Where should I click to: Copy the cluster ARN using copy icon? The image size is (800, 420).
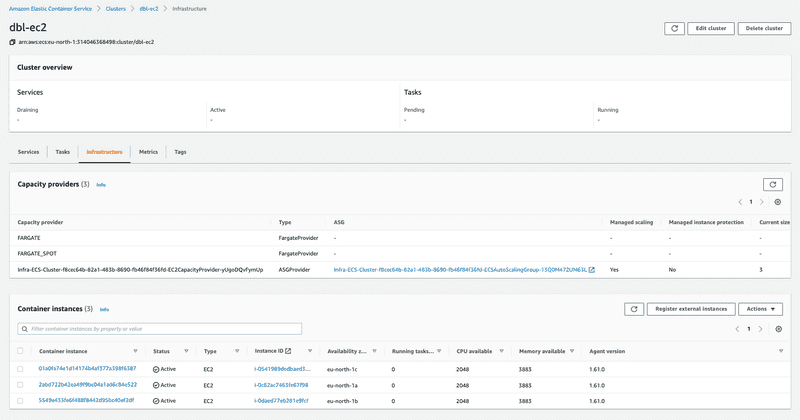point(13,42)
